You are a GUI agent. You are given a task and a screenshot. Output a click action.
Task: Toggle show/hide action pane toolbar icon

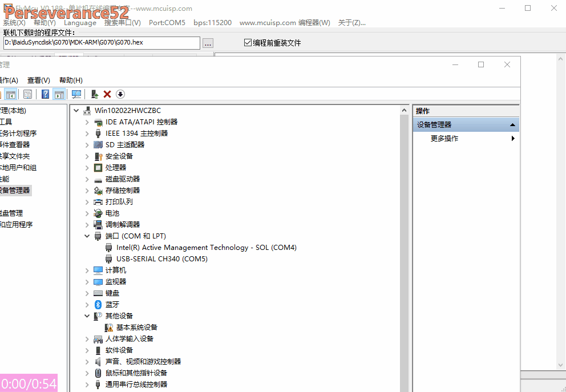pyautogui.click(x=59, y=95)
